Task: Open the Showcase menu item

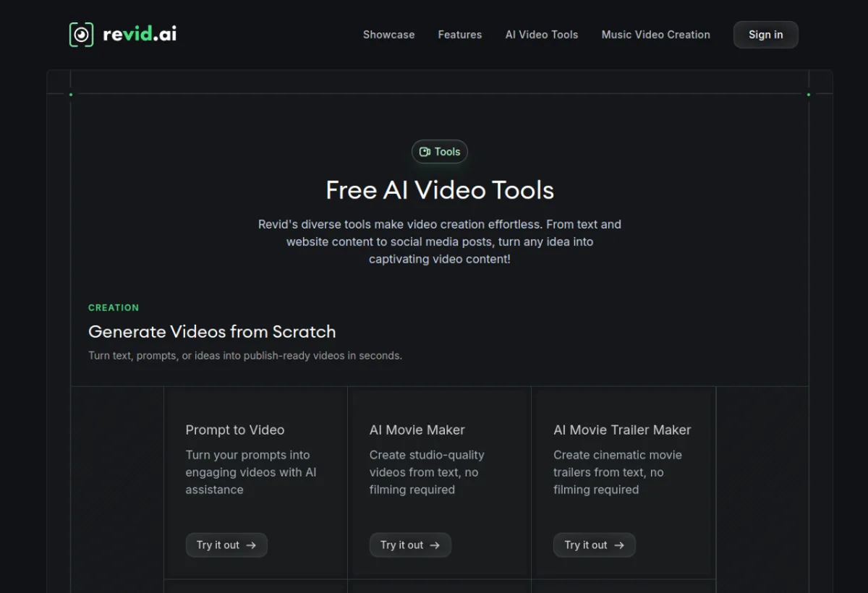Action: pos(388,35)
